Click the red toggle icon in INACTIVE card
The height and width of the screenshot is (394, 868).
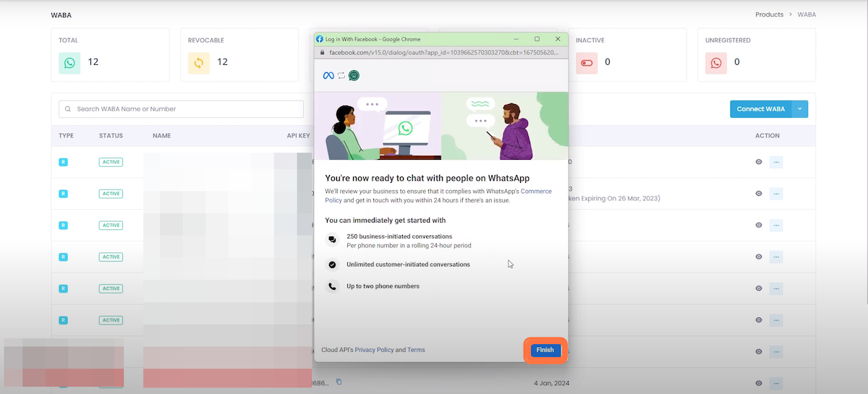tap(587, 63)
